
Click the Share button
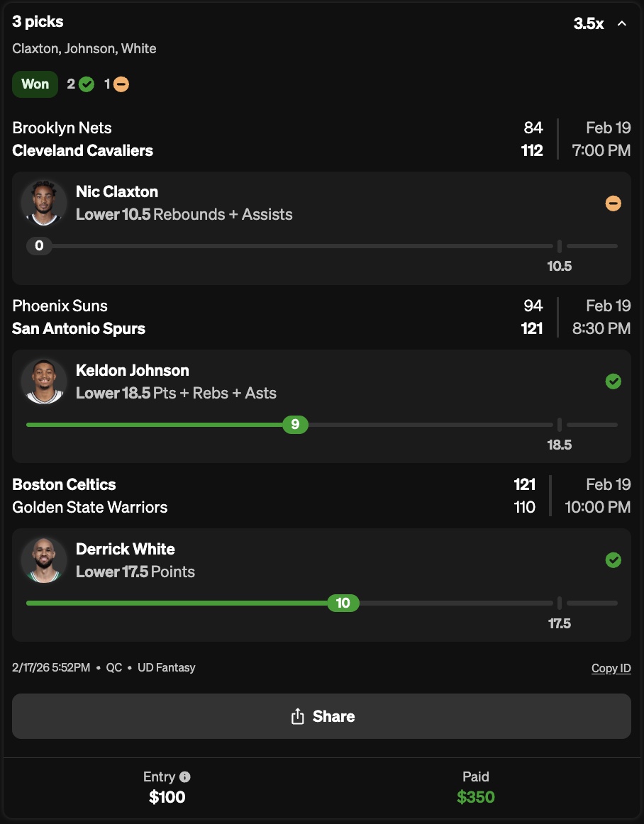[x=321, y=716]
